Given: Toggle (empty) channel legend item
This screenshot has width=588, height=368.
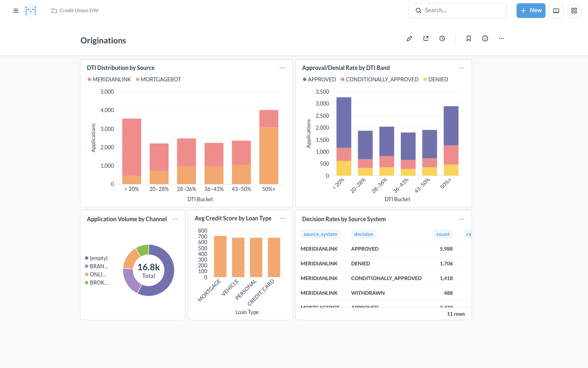Looking at the screenshot, I should point(96,258).
